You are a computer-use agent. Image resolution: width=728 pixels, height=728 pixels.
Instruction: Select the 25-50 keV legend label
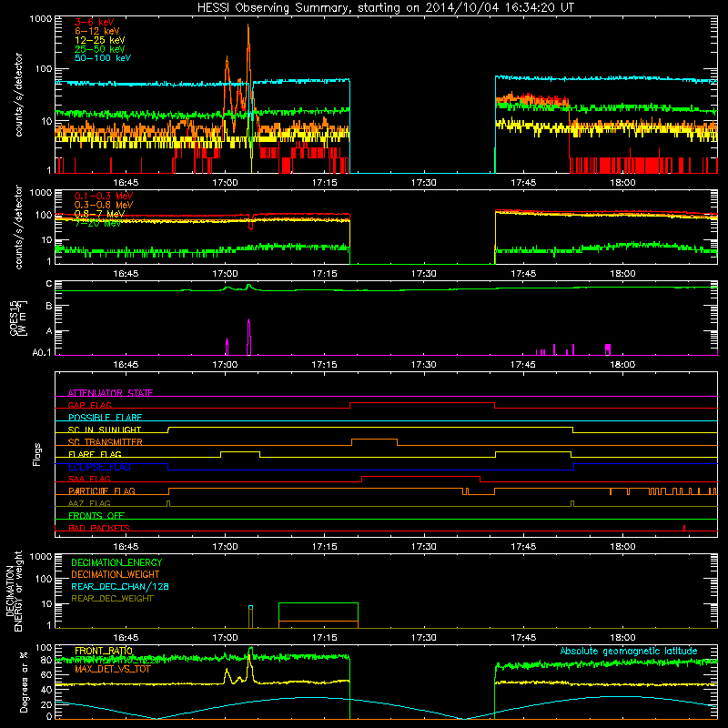[100, 49]
